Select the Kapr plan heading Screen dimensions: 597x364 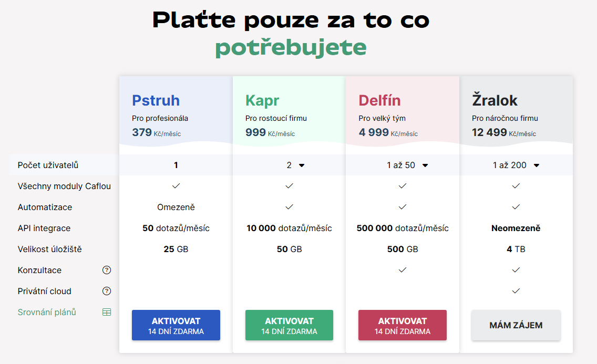pyautogui.click(x=262, y=100)
